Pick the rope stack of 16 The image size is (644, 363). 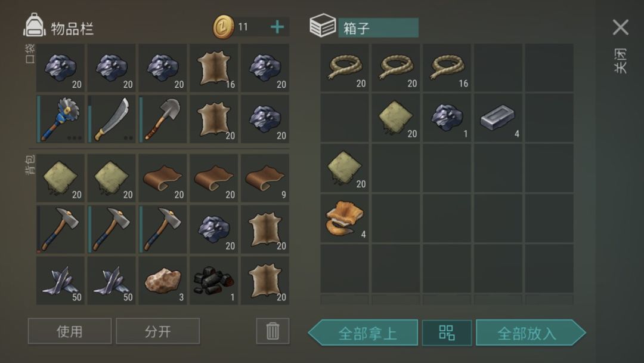tap(447, 68)
